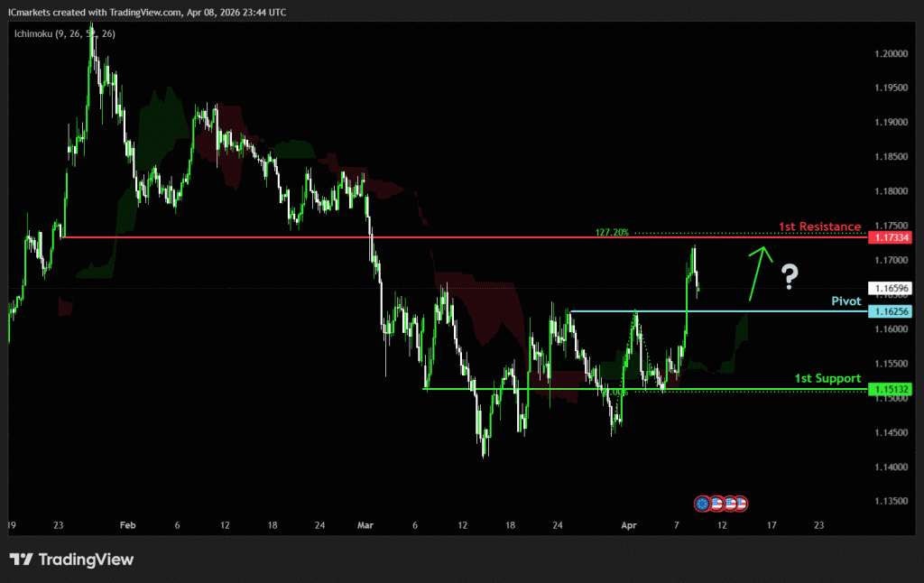Click the 127.20% Fibonacci level label
Screen dimensions: 924x583
click(612, 232)
